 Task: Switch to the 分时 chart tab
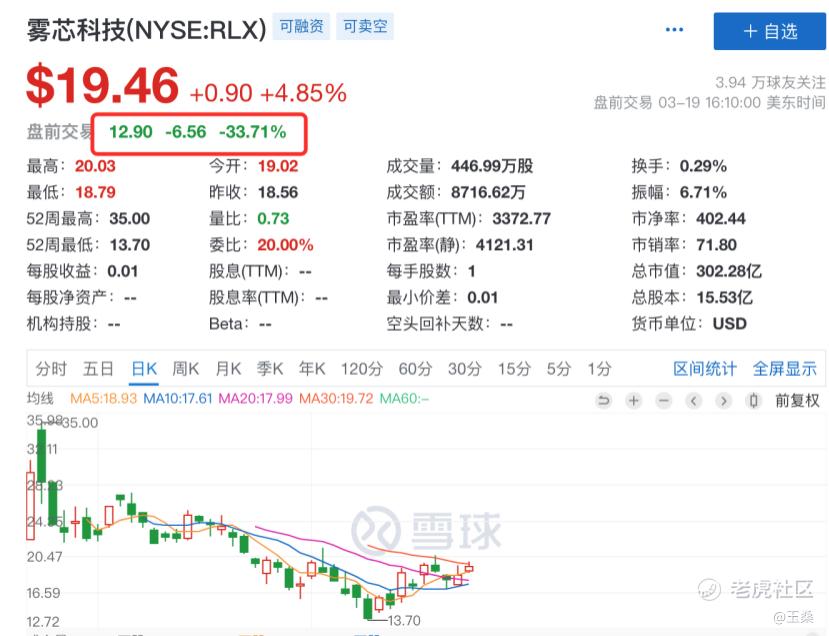point(51,368)
